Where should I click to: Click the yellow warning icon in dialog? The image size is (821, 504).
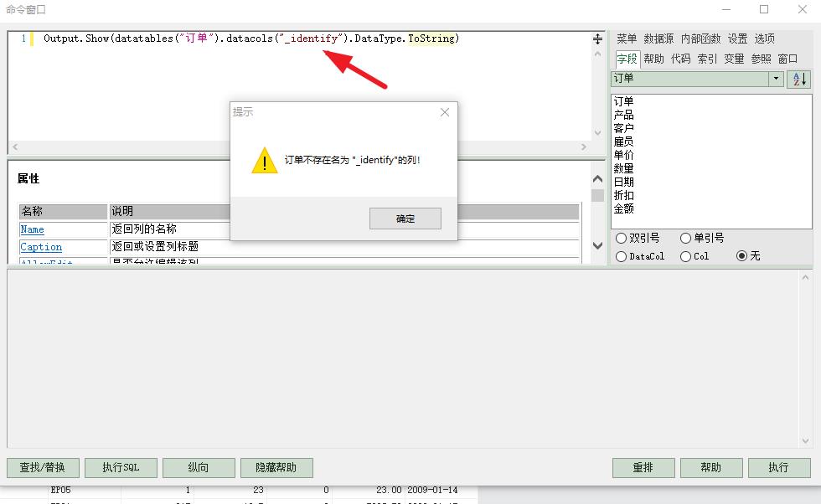click(265, 160)
